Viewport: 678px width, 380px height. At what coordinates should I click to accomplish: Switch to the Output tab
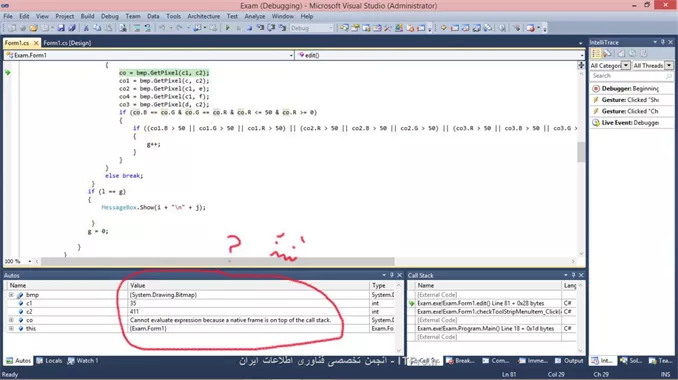569,361
